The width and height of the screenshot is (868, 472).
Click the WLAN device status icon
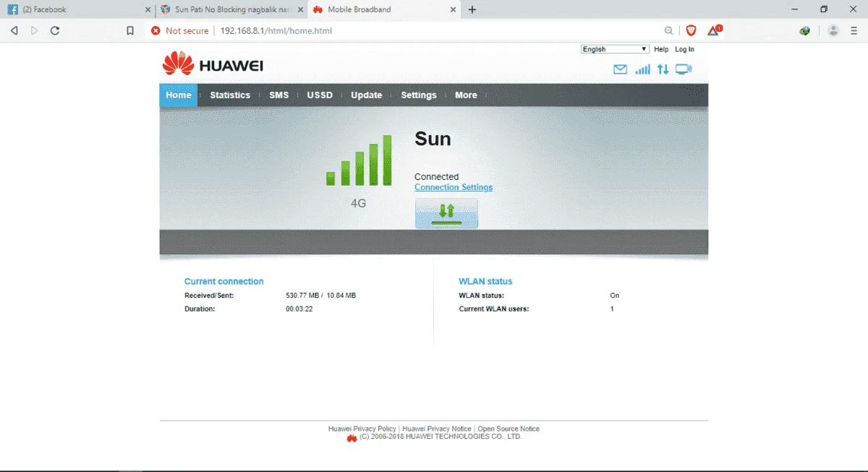pos(684,69)
